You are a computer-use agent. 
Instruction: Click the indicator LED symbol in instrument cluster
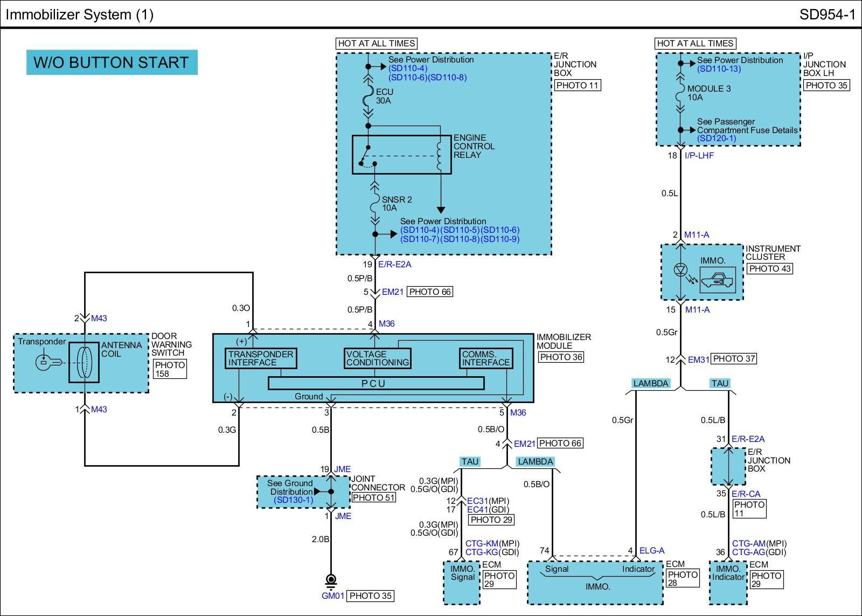click(681, 269)
